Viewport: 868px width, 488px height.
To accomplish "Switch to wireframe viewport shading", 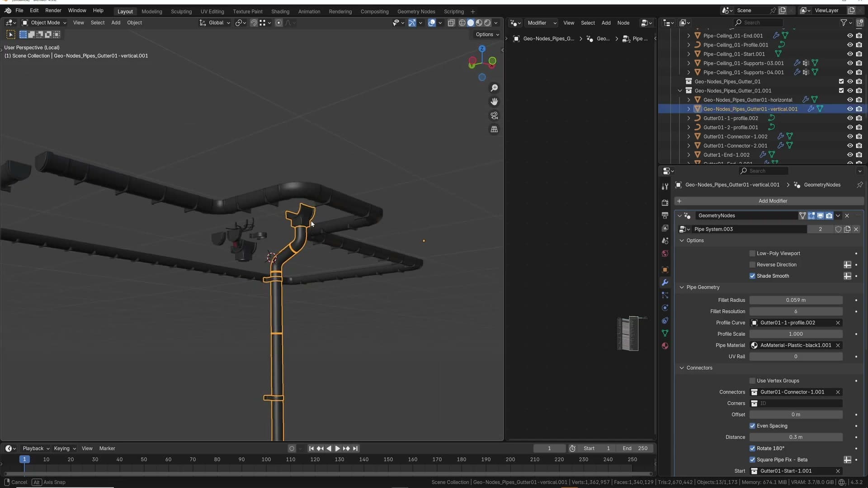I will pyautogui.click(x=462, y=23).
